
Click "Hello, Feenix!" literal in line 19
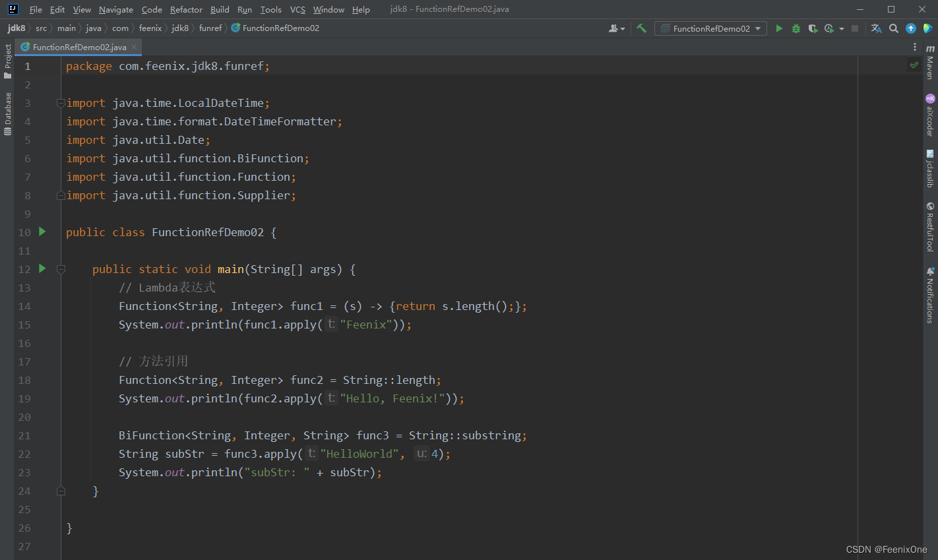(x=392, y=398)
